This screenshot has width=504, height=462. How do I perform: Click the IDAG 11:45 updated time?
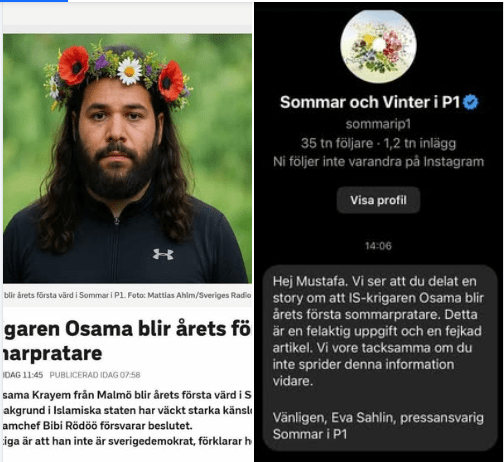tap(23, 375)
